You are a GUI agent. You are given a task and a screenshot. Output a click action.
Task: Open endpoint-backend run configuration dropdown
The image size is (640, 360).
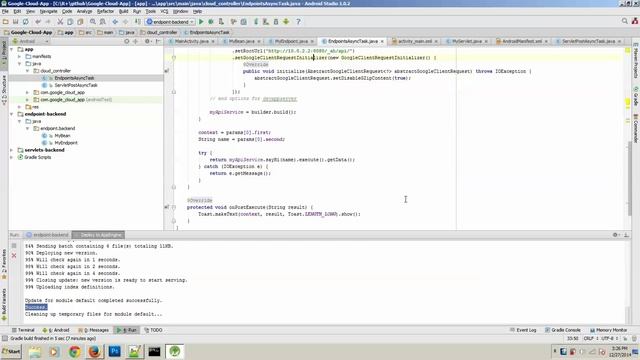point(170,22)
